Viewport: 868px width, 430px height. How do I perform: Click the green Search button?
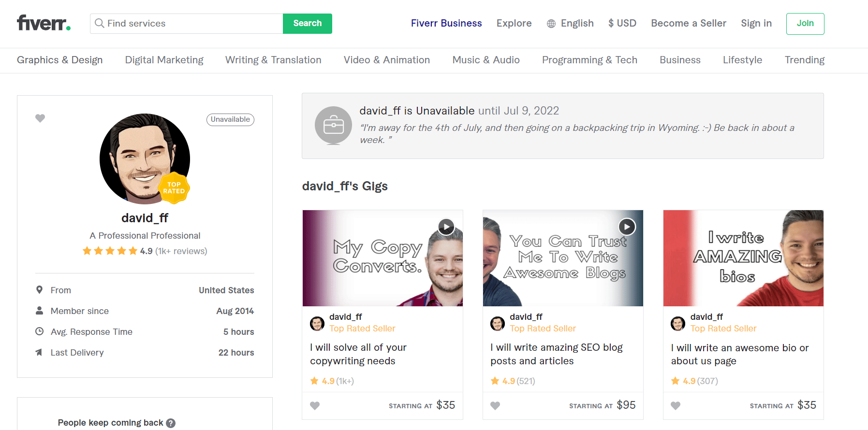(308, 23)
